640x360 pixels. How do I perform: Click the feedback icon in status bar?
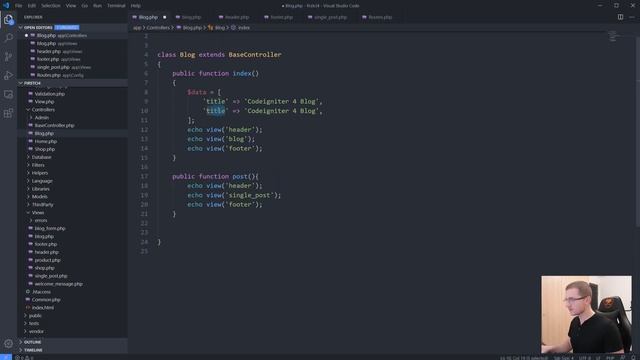tap(622, 358)
